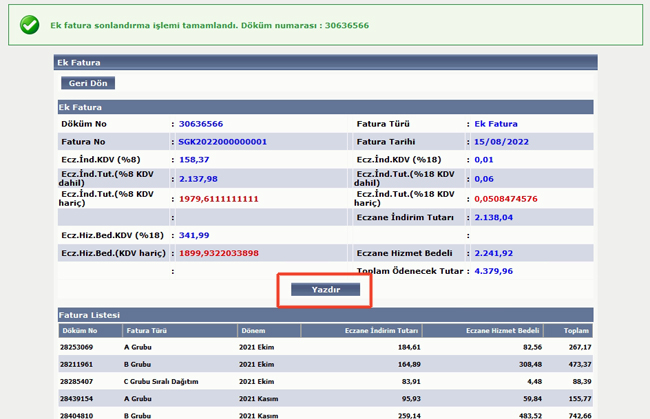The height and width of the screenshot is (419, 650).
Task: Select list row 28253069
Action: pos(325,347)
